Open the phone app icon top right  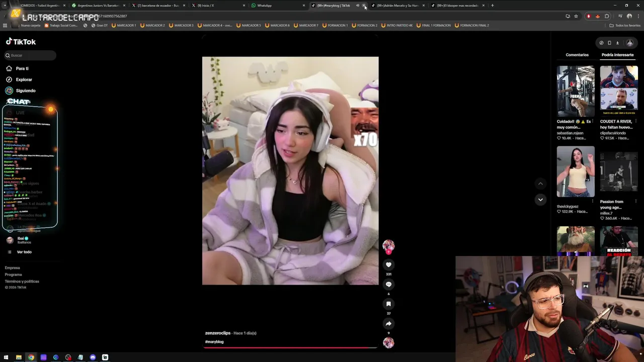(x=609, y=43)
